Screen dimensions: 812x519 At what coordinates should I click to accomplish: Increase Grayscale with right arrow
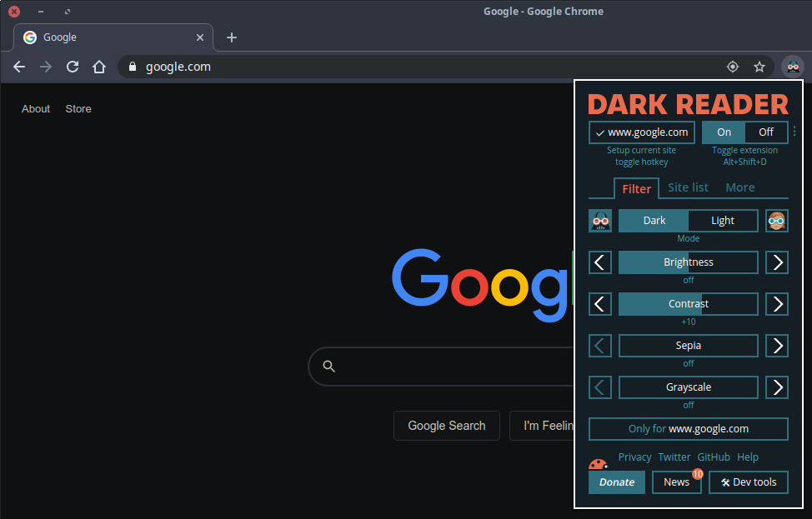tap(777, 387)
